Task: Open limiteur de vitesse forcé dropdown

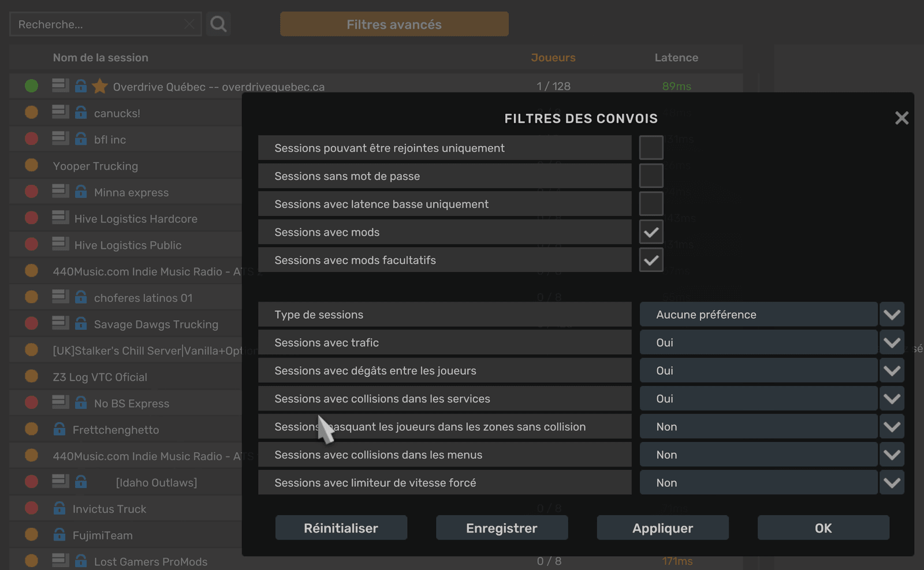Action: (892, 482)
